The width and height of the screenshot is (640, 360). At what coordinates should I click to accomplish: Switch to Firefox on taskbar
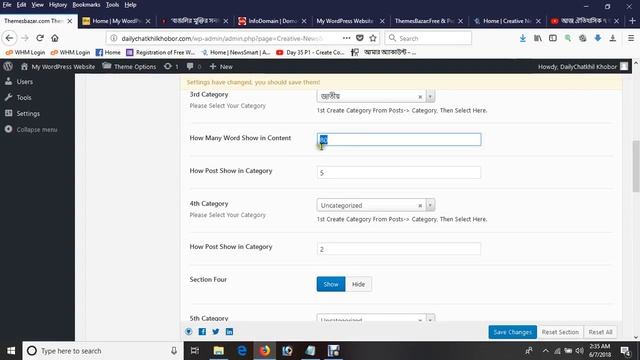click(265, 351)
